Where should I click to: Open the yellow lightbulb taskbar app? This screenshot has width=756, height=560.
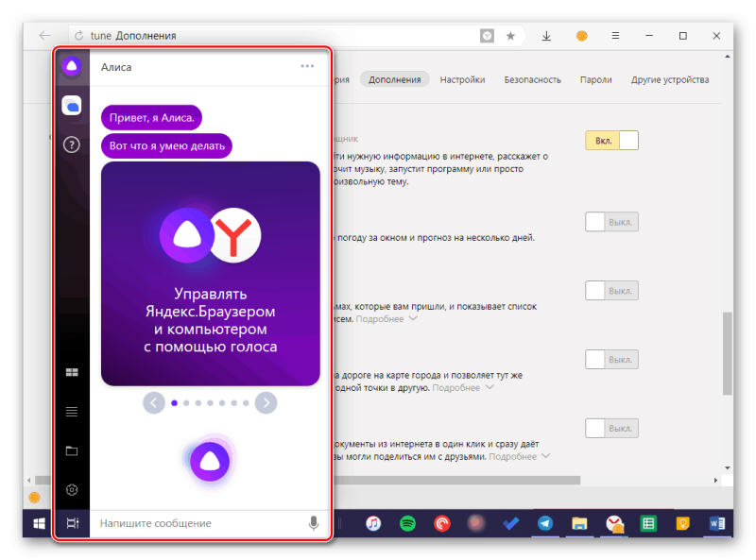pyautogui.click(x=682, y=523)
